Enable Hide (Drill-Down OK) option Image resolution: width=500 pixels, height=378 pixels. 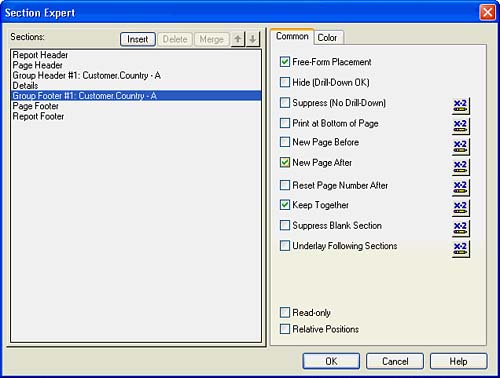click(x=285, y=82)
